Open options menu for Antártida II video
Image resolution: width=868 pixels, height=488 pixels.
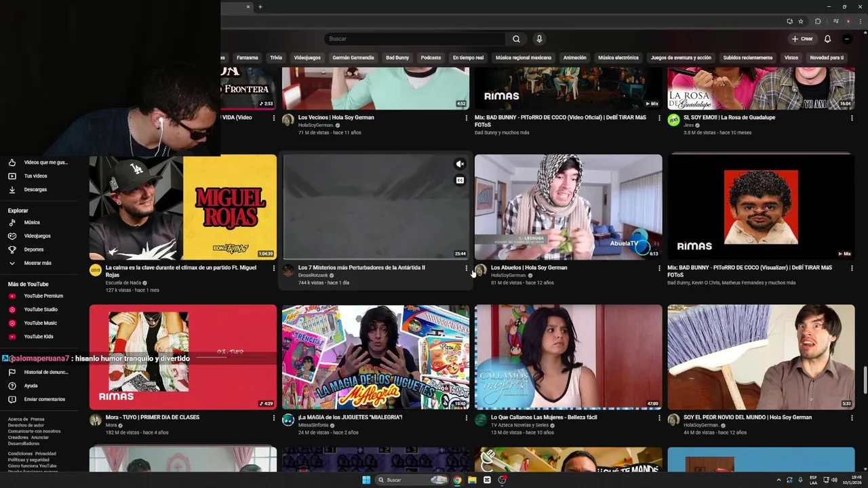click(x=467, y=268)
